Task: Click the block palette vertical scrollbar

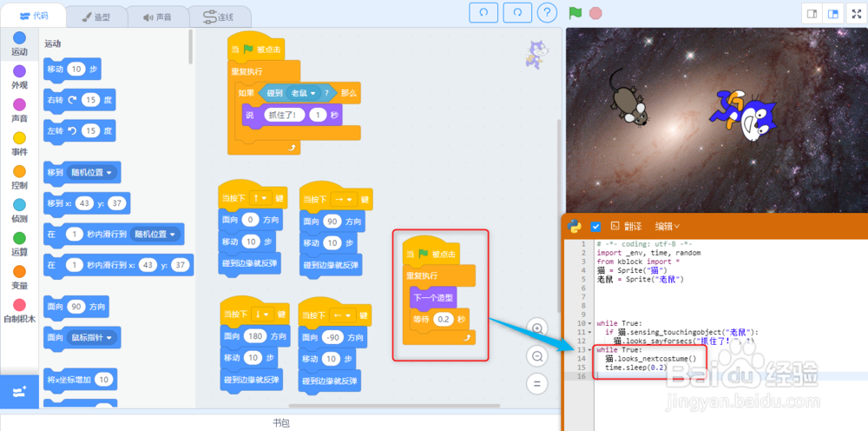Action: [x=191, y=47]
